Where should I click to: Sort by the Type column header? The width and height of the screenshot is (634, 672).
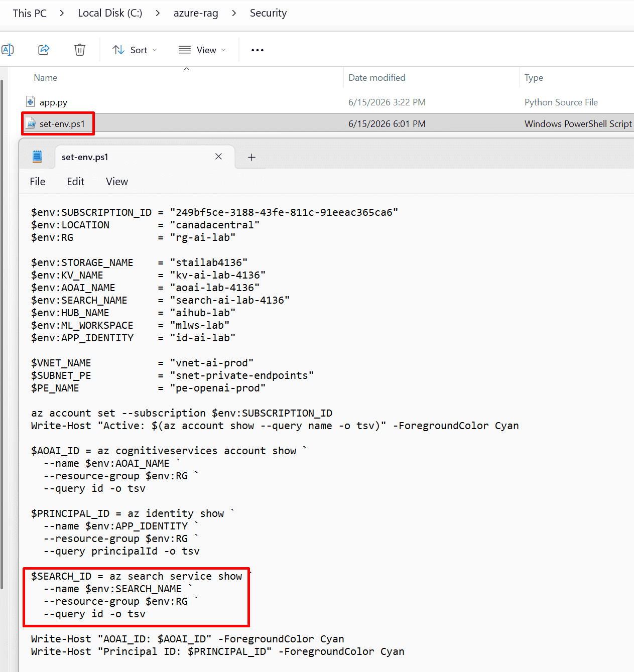pyautogui.click(x=534, y=78)
